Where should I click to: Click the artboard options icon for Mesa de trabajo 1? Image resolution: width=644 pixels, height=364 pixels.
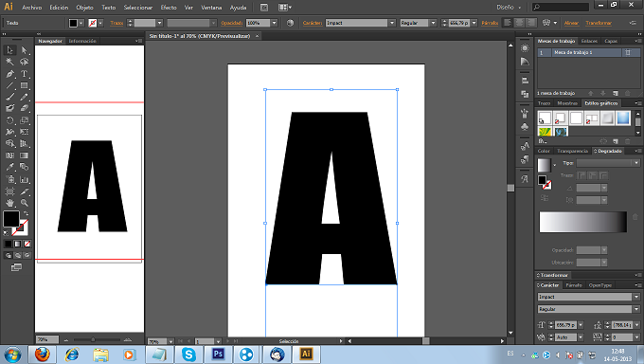628,53
